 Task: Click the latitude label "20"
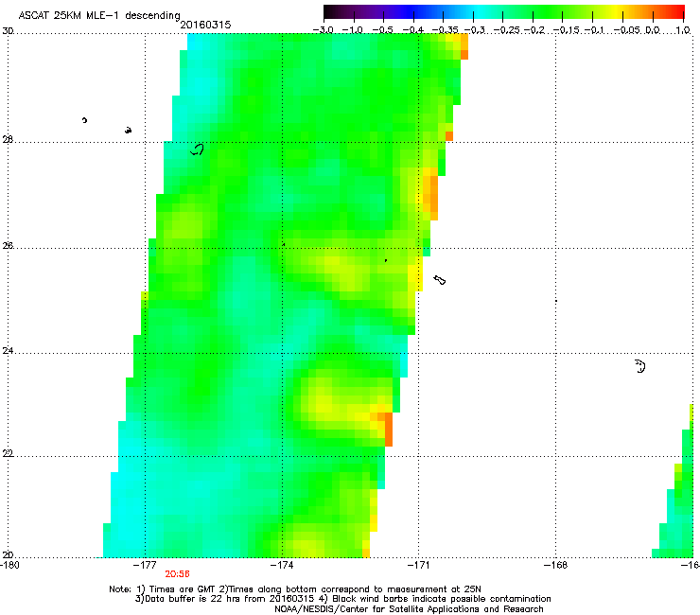[x=8, y=554]
